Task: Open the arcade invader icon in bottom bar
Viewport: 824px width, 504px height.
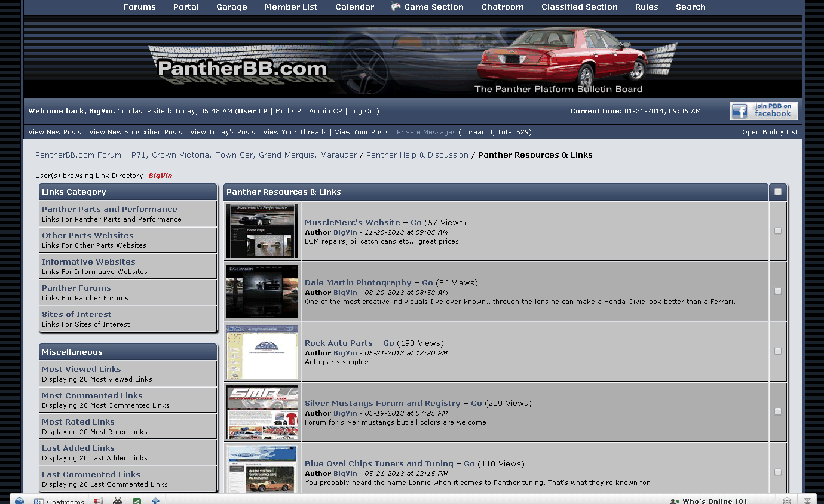Action: tap(118, 501)
